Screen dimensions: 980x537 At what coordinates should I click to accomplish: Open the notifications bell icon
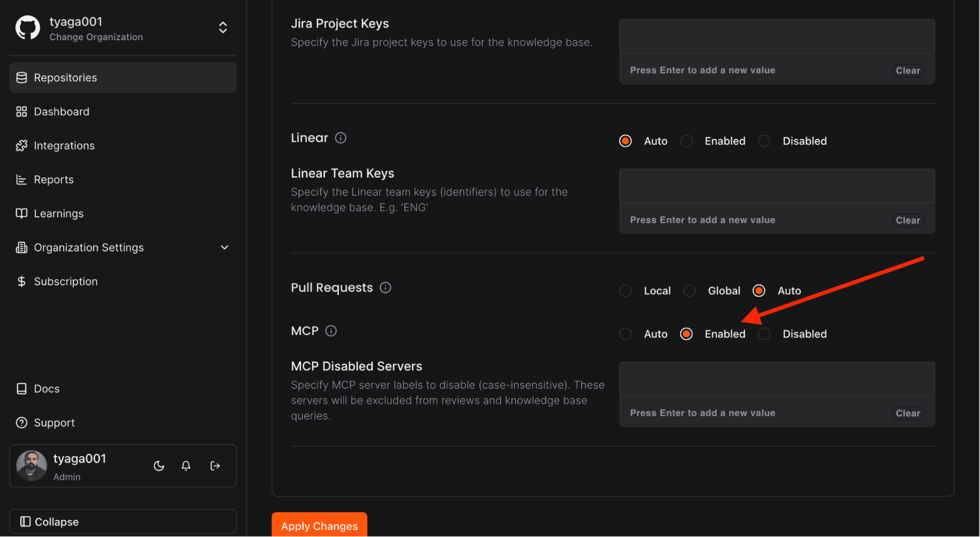[x=186, y=466]
